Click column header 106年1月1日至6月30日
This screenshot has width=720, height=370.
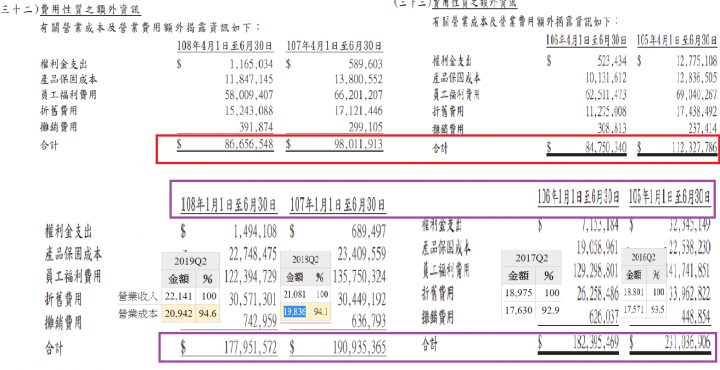pos(579,197)
